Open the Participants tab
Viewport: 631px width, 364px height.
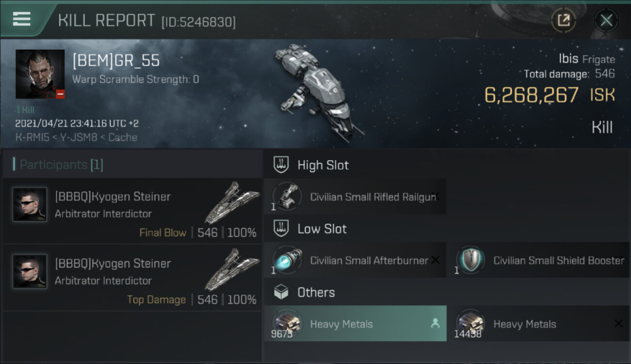tap(61, 165)
